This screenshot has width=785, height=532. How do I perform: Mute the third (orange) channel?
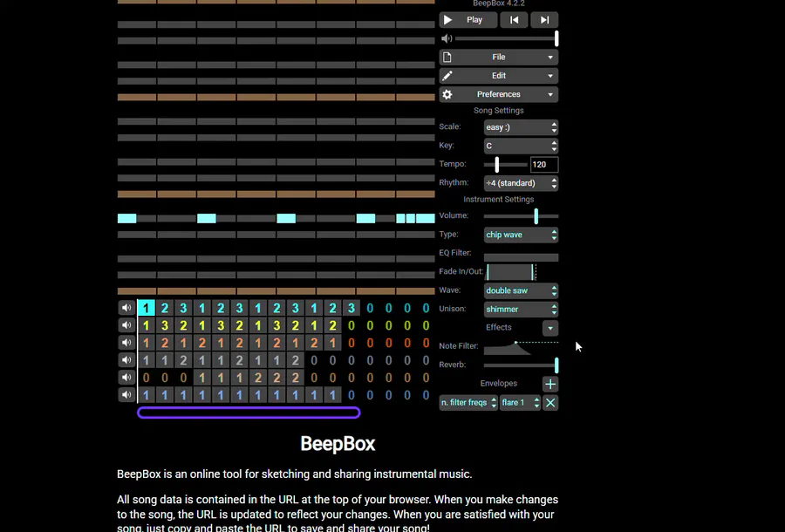[x=126, y=343]
